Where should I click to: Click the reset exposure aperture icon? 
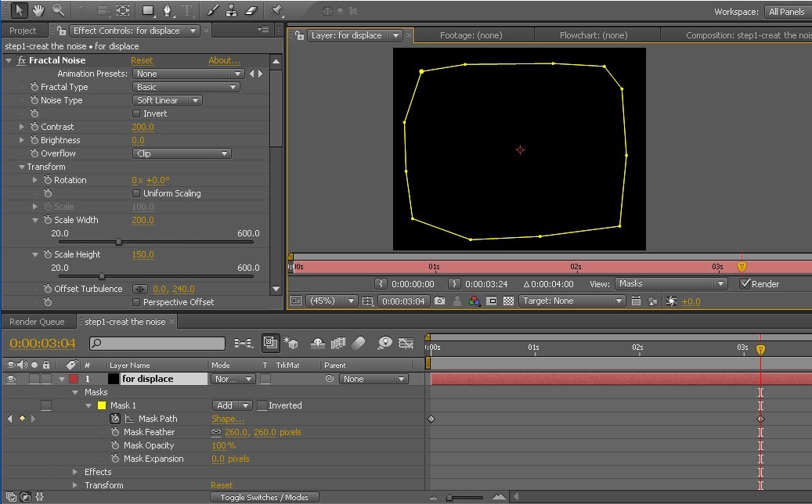tap(671, 301)
